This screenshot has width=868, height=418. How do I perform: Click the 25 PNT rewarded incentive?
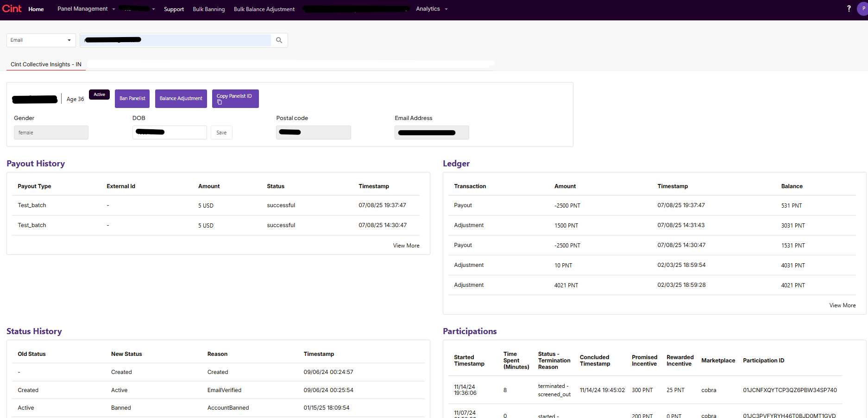[675, 390]
